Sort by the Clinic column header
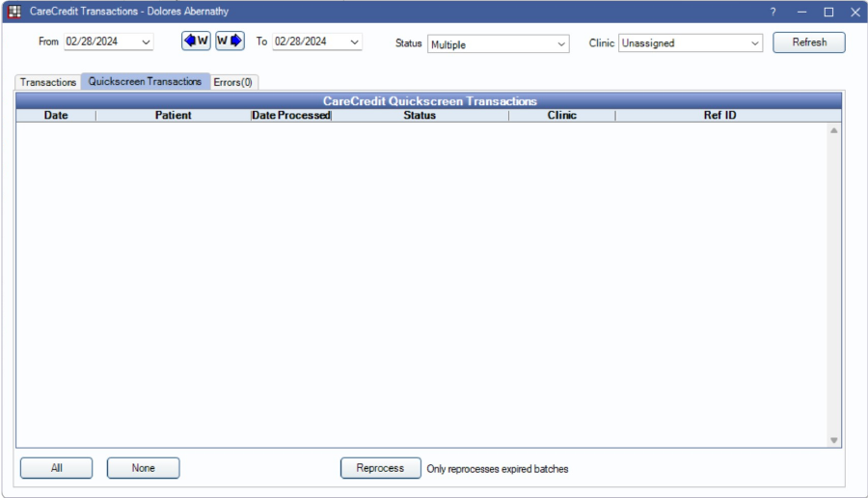The width and height of the screenshot is (868, 498). click(562, 115)
